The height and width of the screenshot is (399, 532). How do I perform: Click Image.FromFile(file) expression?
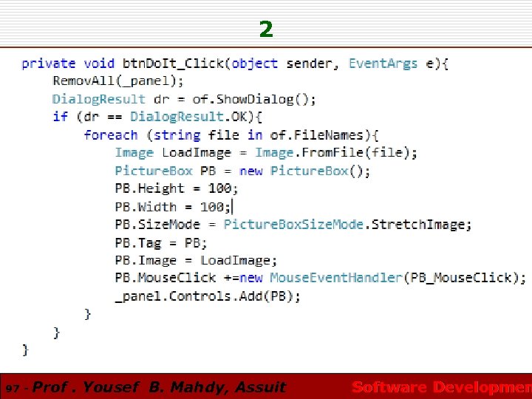click(x=332, y=153)
